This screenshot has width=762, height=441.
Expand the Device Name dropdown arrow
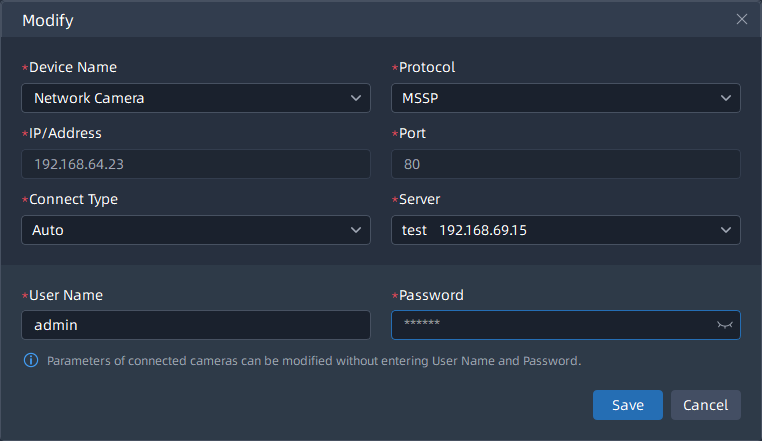[x=356, y=98]
